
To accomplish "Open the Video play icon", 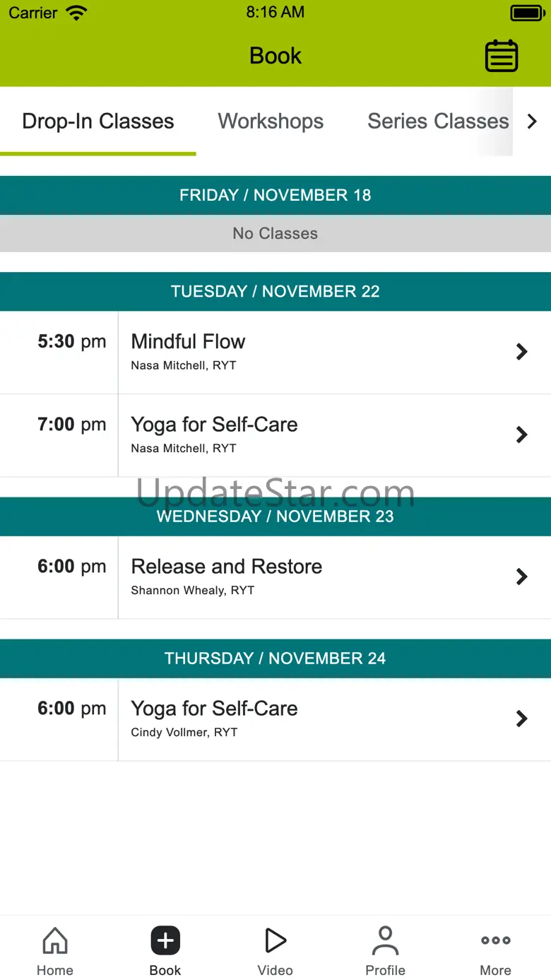I will click(x=275, y=941).
